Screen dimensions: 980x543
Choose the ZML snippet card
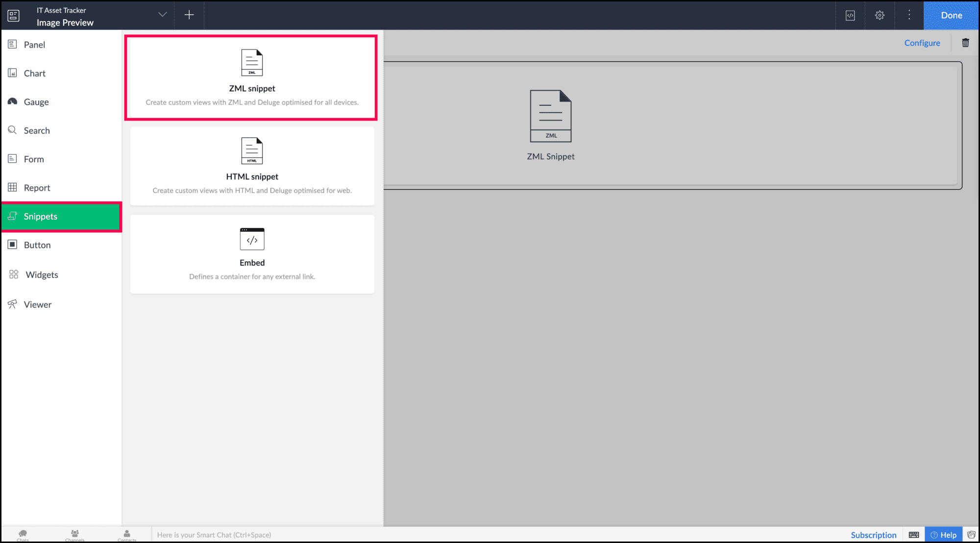[x=251, y=77]
